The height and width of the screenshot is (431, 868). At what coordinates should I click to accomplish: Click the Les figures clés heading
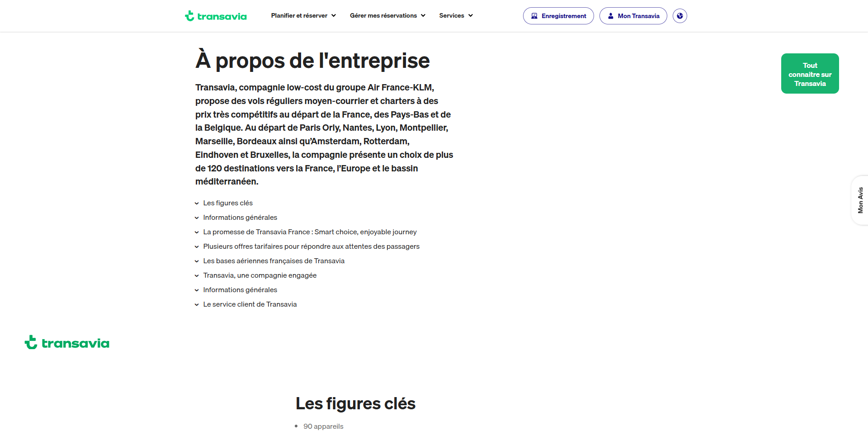[355, 403]
